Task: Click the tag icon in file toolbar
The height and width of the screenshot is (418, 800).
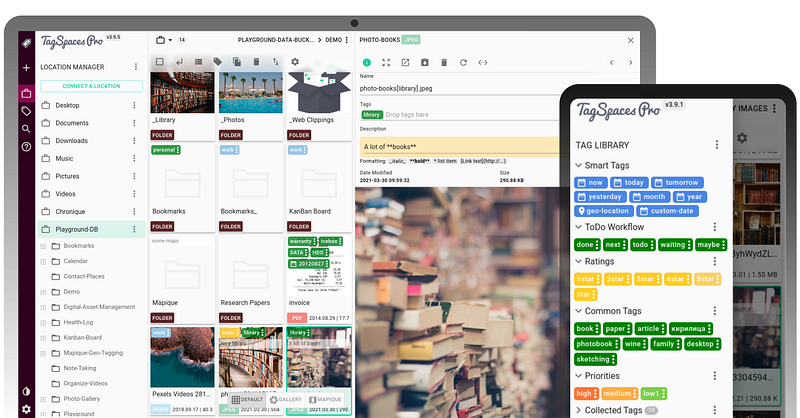Action: click(x=217, y=62)
